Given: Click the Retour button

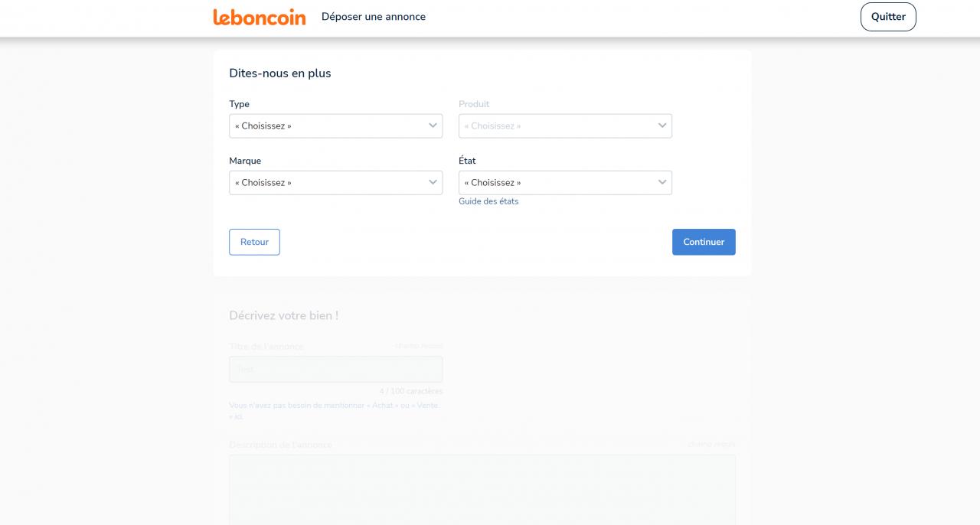Looking at the screenshot, I should 254,242.
